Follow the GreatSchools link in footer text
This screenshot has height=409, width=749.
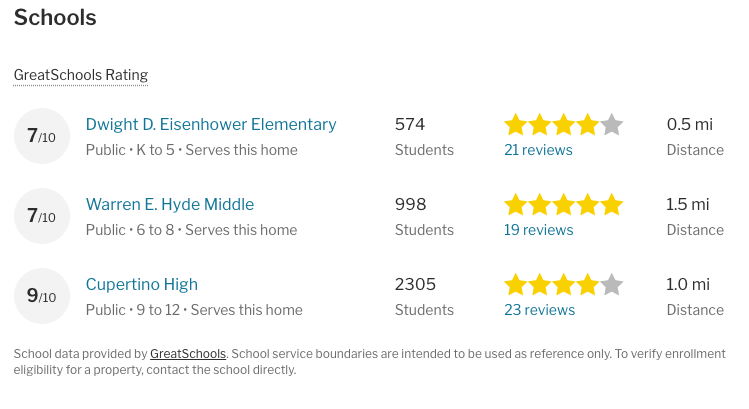188,354
